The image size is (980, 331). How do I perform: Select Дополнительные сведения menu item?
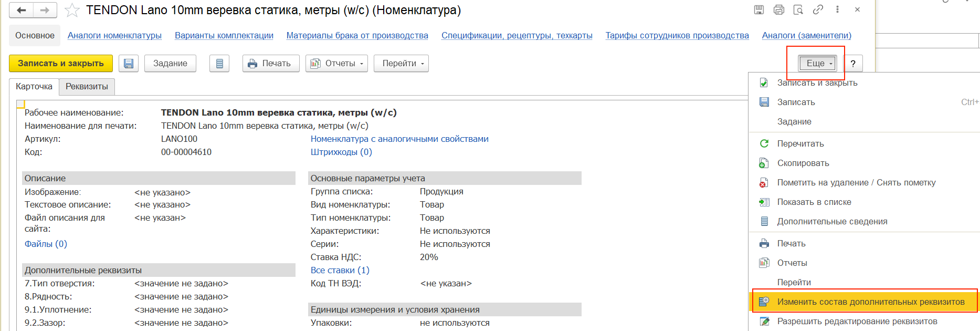(833, 222)
